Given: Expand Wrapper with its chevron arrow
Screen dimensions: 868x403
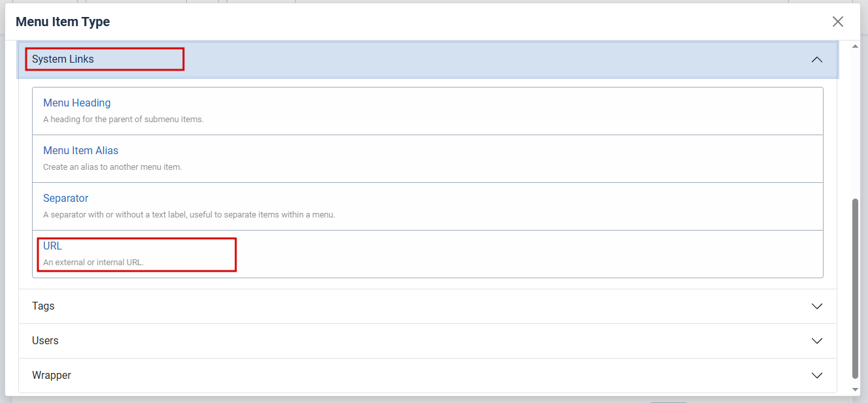Looking at the screenshot, I should (816, 376).
